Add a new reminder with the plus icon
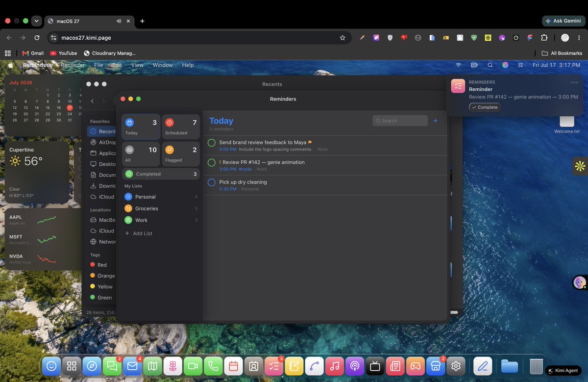The width and height of the screenshot is (588, 382). pyautogui.click(x=436, y=121)
